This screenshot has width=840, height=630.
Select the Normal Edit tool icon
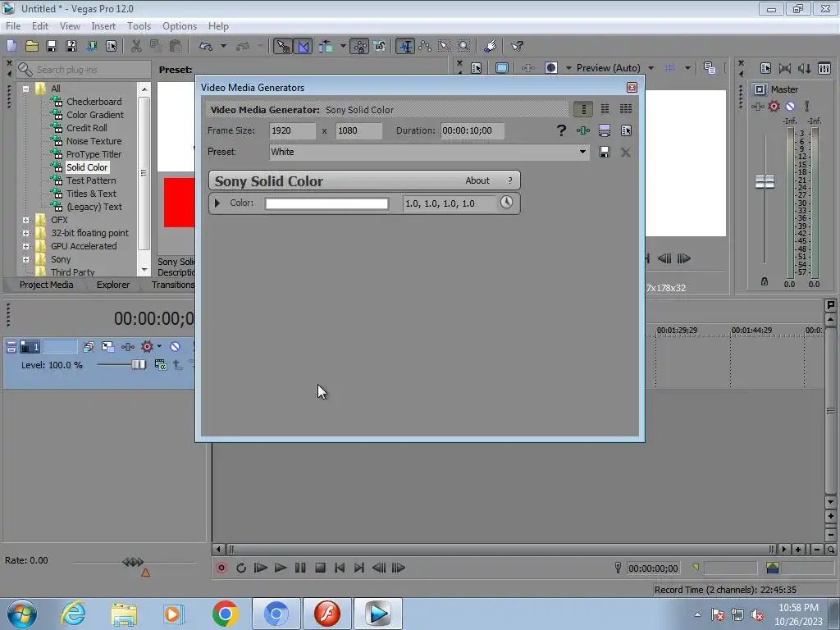[405, 46]
